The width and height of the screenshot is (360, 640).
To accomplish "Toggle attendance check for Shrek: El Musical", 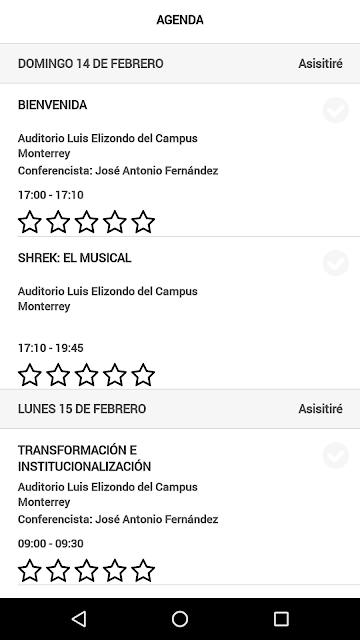I will tap(336, 263).
